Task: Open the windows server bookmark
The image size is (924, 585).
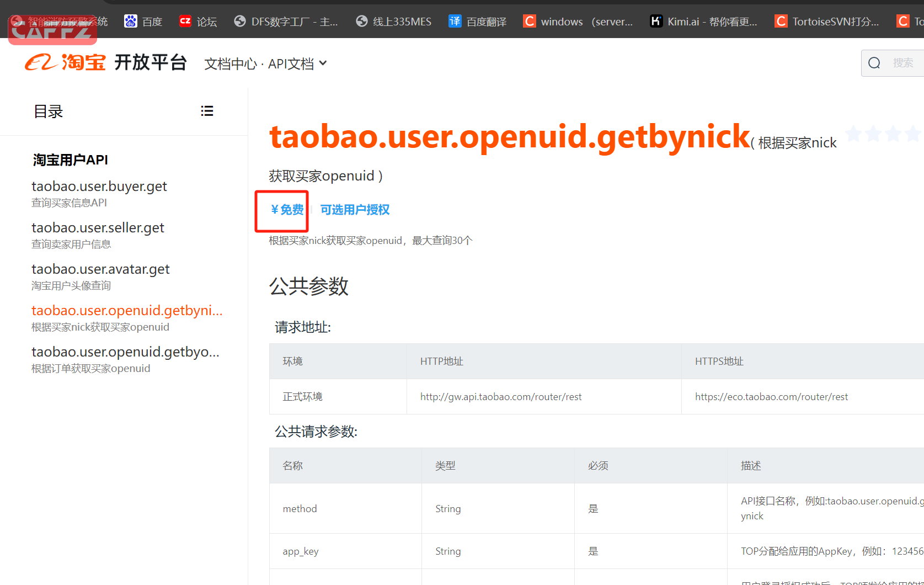Action: (578, 22)
